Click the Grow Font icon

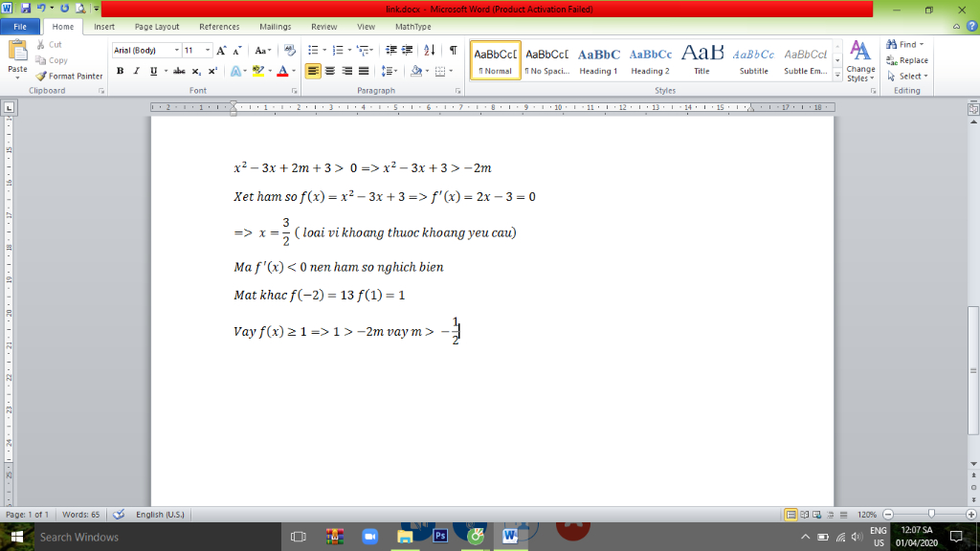[221, 51]
